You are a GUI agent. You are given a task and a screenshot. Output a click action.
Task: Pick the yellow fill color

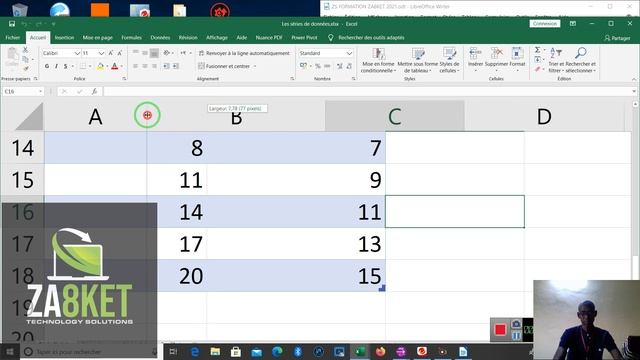pyautogui.click(x=100, y=66)
